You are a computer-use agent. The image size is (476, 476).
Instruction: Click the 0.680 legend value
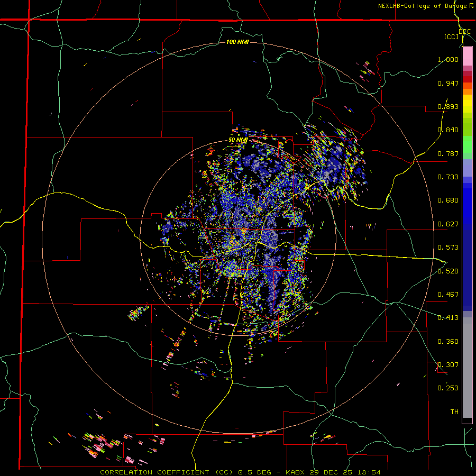point(448,200)
